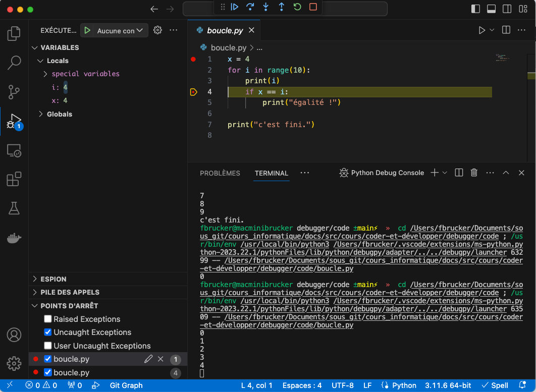
Task: Click the Step Into arrow icon
Action: click(266, 7)
